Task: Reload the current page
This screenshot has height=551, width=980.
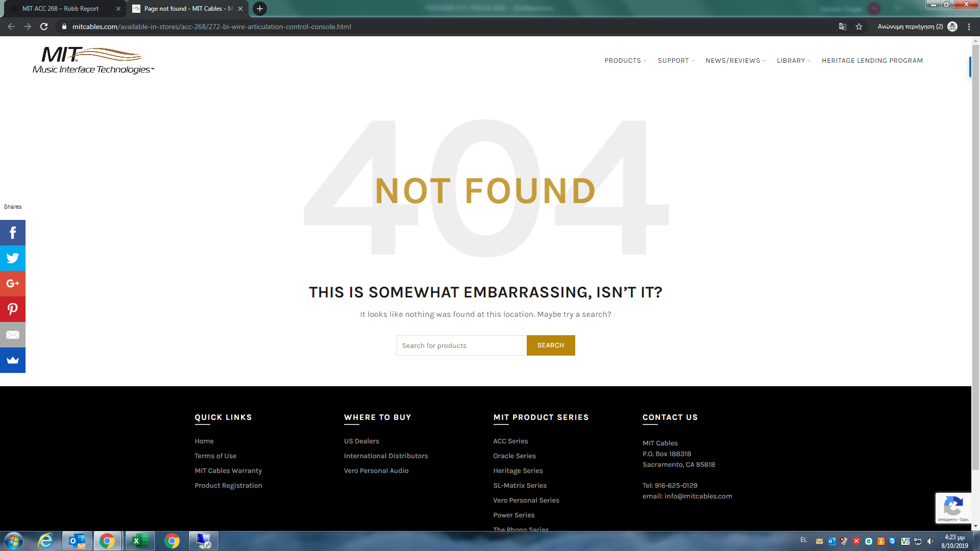Action: click(44, 27)
